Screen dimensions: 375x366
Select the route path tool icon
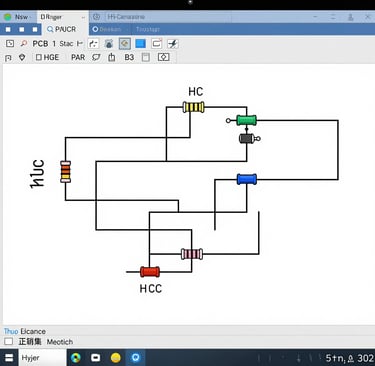click(x=93, y=44)
